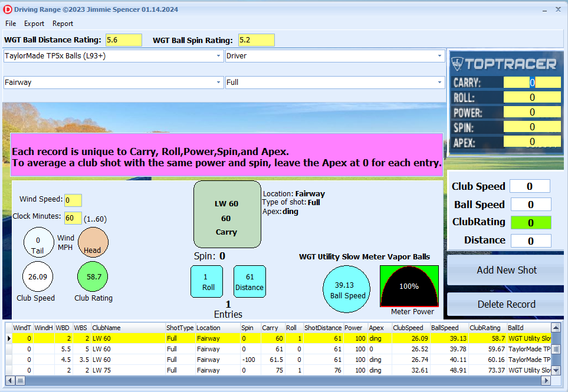Click the WGT Ball Distance Rating field
Screen dimensions: 568x392
(x=124, y=40)
